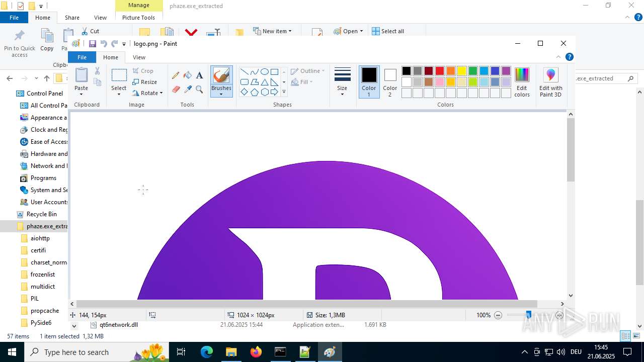644x362 pixels.
Task: Select the Text tool
Action: [x=199, y=75]
